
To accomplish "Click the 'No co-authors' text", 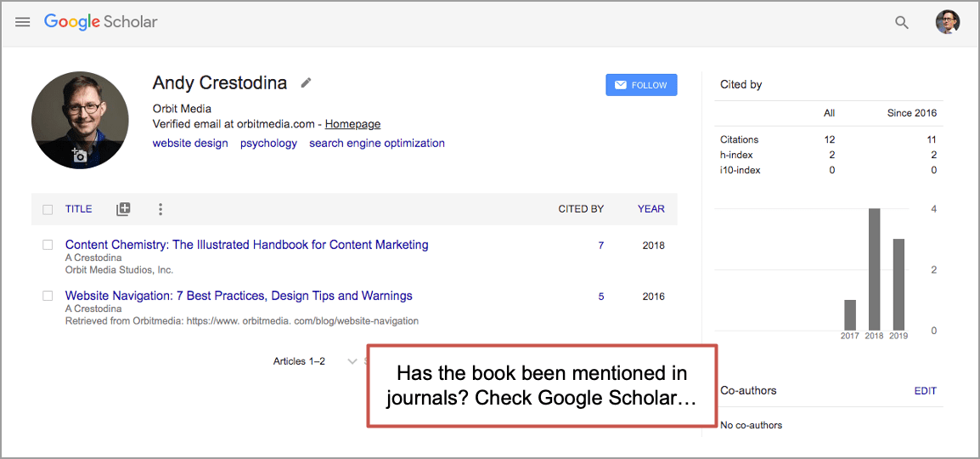I will click(752, 425).
